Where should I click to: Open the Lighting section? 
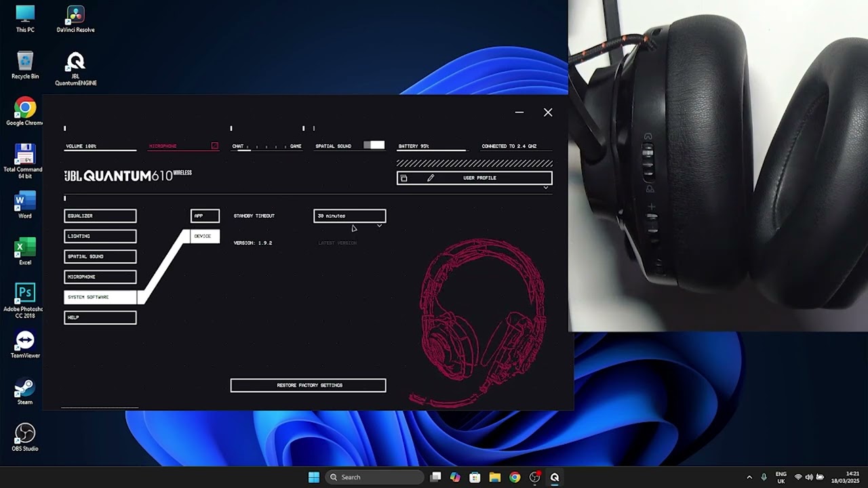click(x=100, y=237)
